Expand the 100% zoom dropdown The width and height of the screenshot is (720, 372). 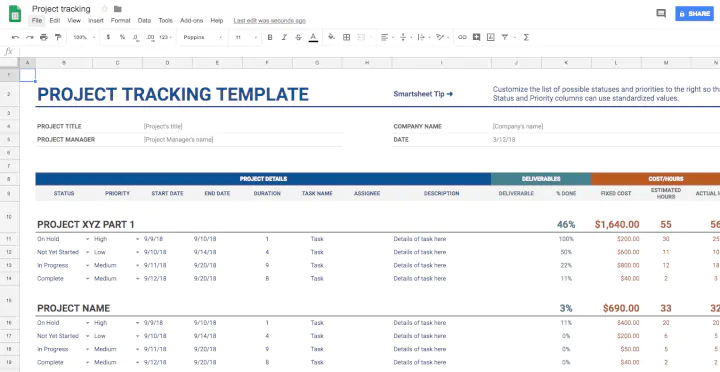click(84, 37)
